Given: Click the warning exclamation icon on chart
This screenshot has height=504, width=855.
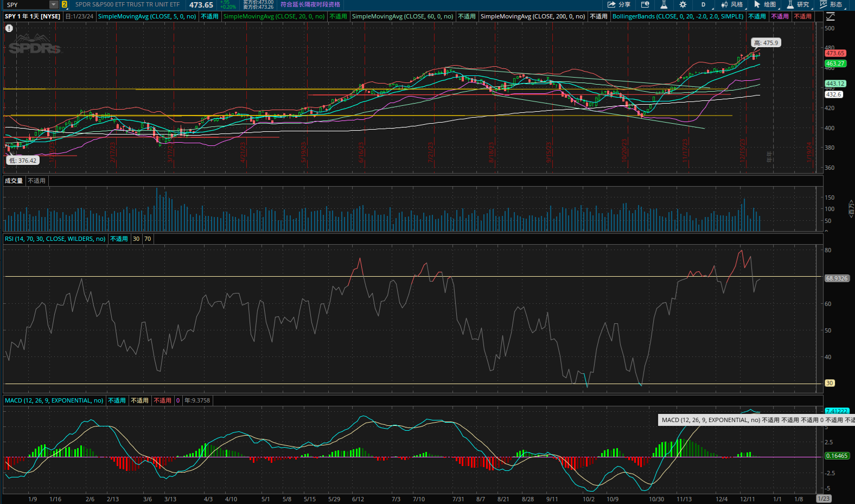Looking at the screenshot, I should coord(9,28).
